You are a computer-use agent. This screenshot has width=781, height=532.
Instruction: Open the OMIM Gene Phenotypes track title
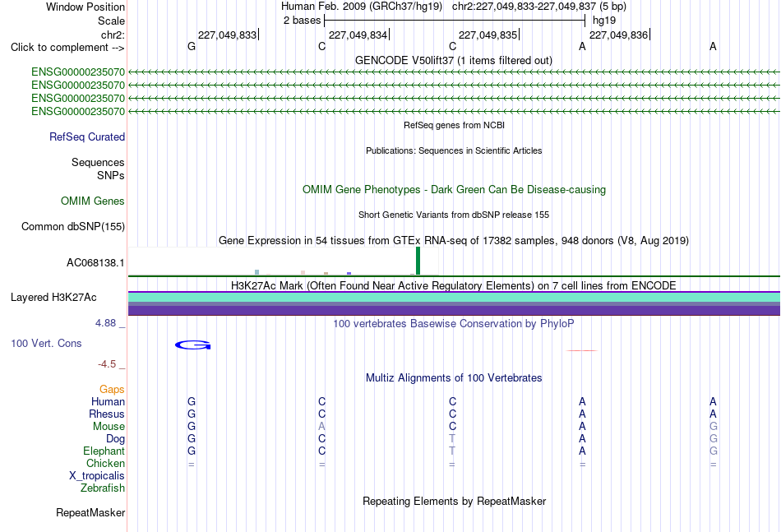(454, 189)
